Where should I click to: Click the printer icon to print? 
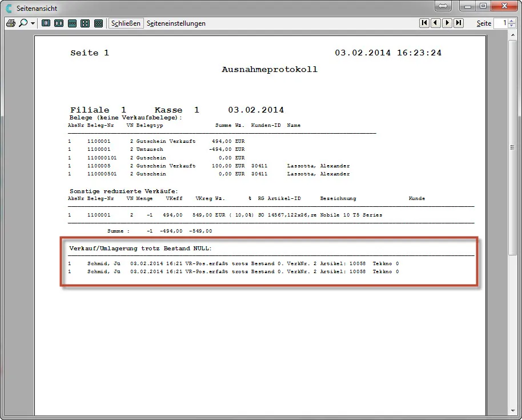point(10,23)
